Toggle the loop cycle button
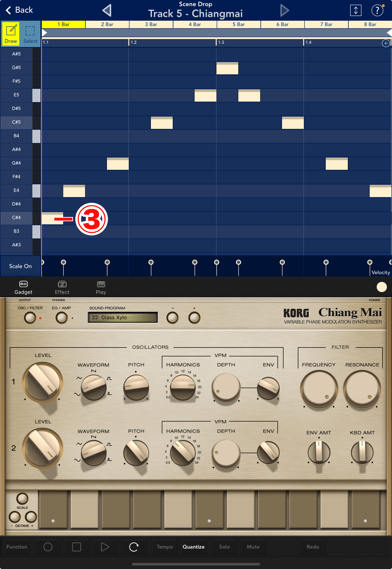The height and width of the screenshot is (569, 392). coord(134,547)
